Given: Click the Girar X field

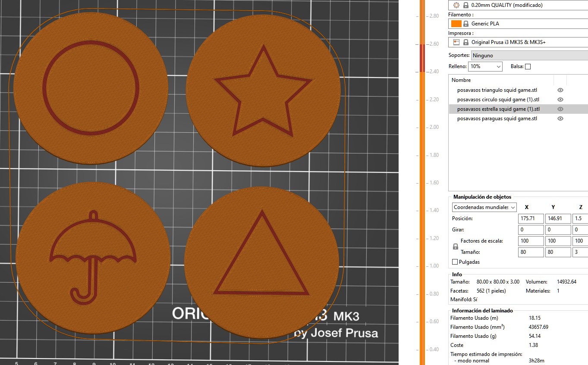Looking at the screenshot, I should click(x=531, y=230).
